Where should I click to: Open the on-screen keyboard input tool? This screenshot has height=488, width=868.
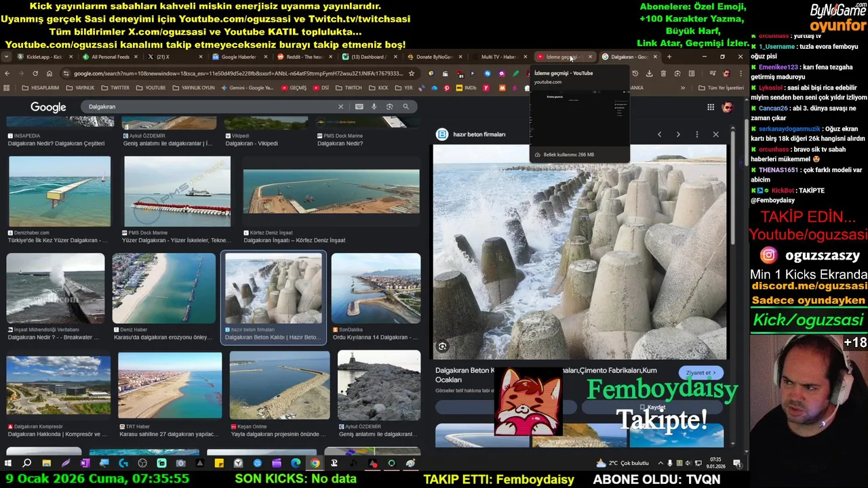[359, 106]
